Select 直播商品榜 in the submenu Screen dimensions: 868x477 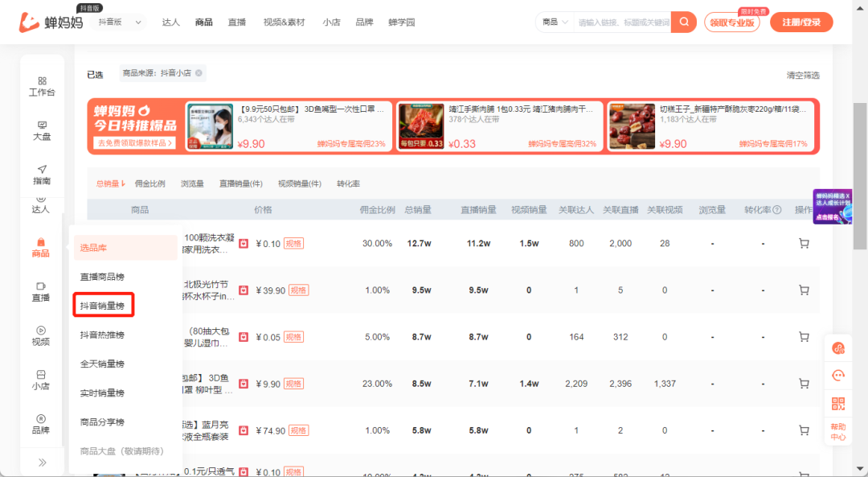click(x=102, y=277)
